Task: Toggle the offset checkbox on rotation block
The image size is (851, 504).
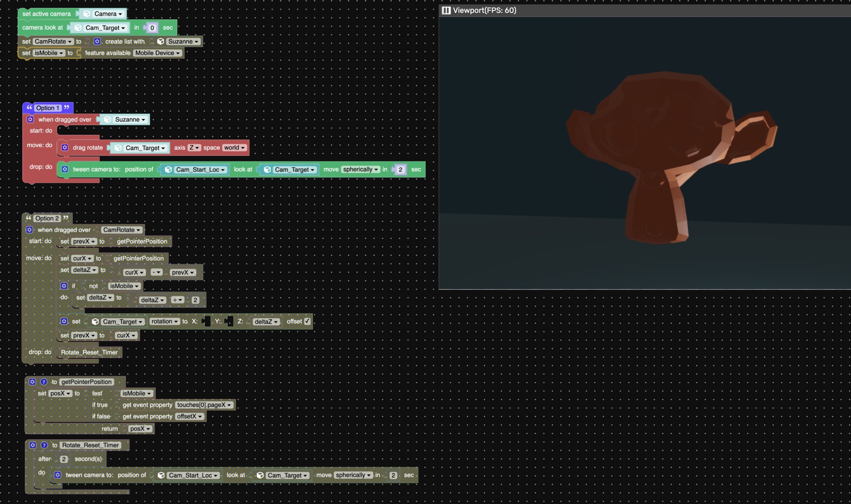Action: coord(307,321)
